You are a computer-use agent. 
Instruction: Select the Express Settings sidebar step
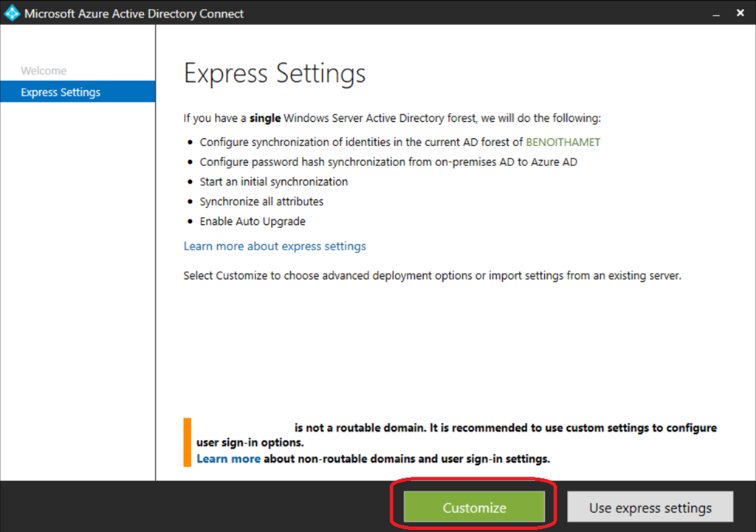(61, 92)
